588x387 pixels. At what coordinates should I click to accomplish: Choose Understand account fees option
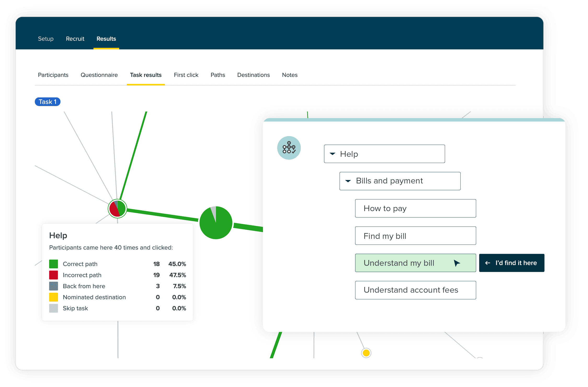tap(415, 290)
